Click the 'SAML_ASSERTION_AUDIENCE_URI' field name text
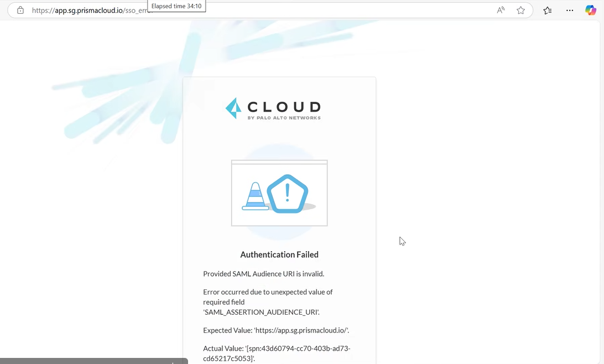The image size is (604, 364). click(262, 313)
